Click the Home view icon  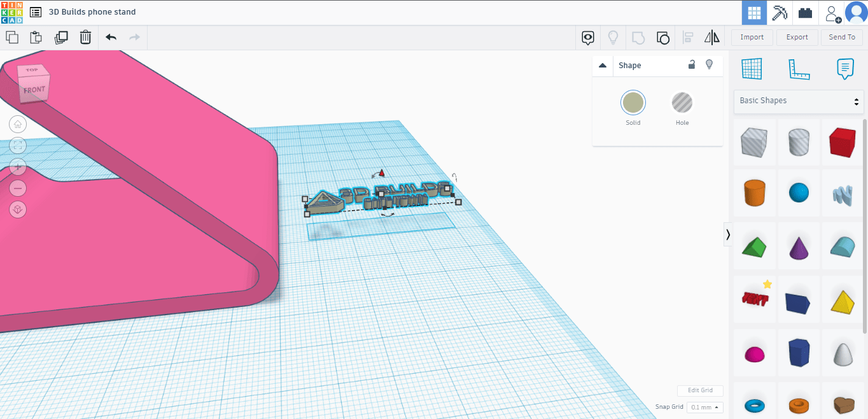18,124
